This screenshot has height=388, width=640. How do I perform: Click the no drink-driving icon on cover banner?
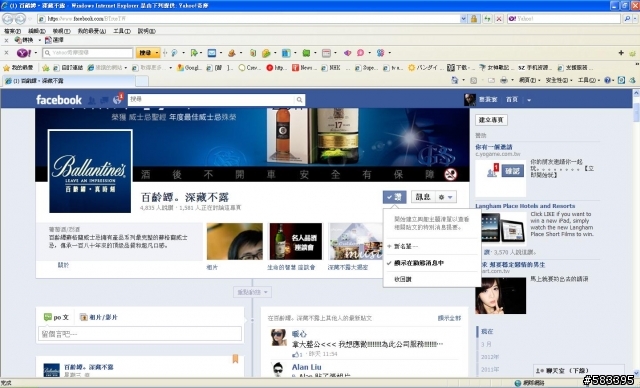point(450,175)
